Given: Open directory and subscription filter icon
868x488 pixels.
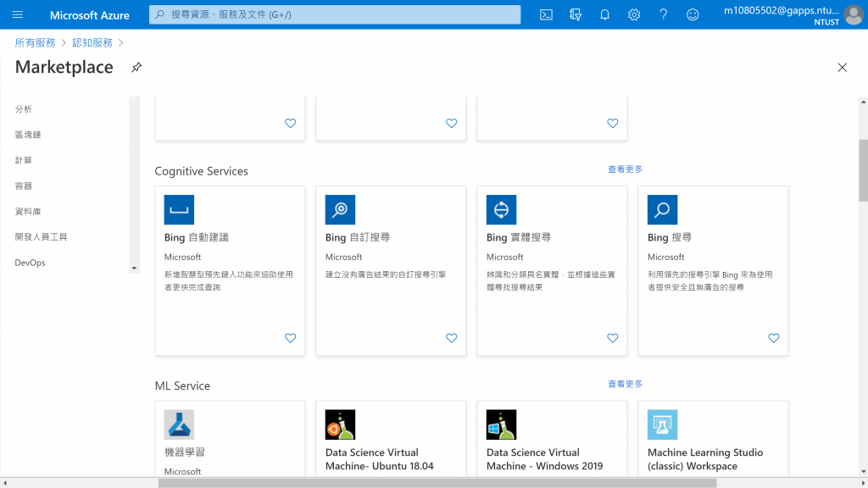Looking at the screenshot, I should tap(576, 15).
